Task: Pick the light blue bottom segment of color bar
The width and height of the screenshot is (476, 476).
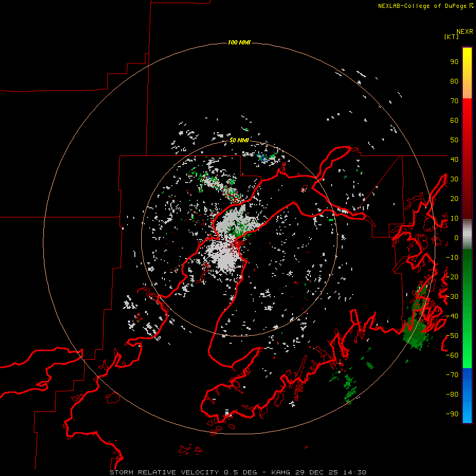Action: point(467,413)
